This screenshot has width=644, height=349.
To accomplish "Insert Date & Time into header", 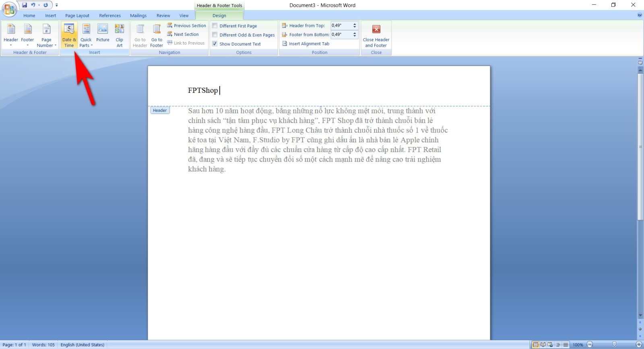I will pyautogui.click(x=69, y=35).
